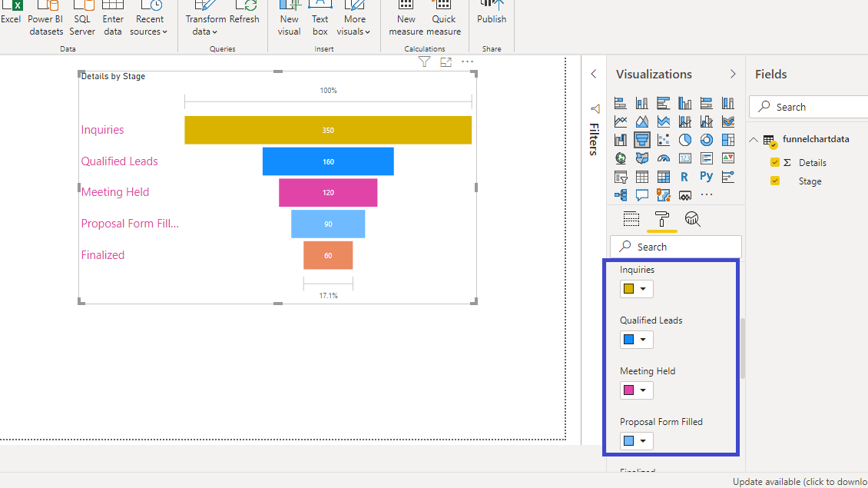Uncheck the Stage field checkbox
The height and width of the screenshot is (488, 868).
tap(775, 181)
